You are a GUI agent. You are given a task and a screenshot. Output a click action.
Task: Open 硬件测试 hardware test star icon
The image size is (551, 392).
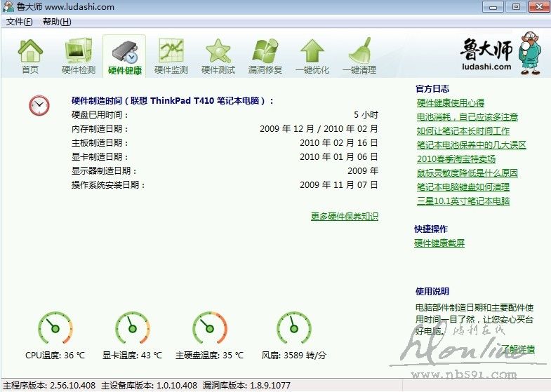pyautogui.click(x=218, y=56)
